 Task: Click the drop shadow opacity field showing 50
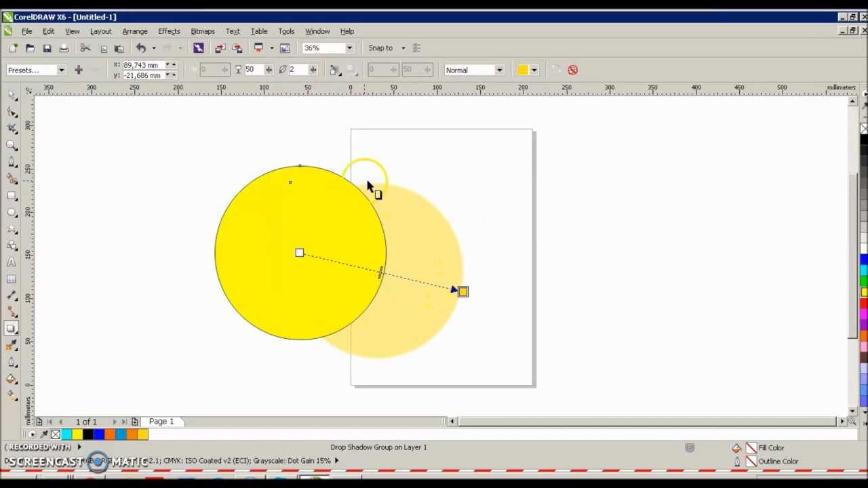(x=254, y=70)
